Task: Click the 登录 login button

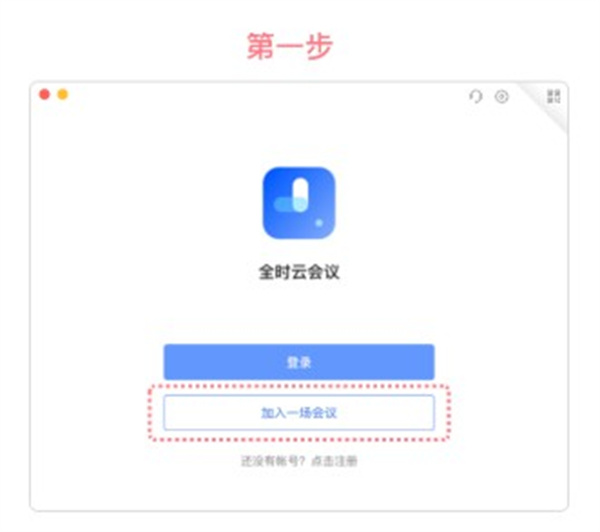Action: 299,362
